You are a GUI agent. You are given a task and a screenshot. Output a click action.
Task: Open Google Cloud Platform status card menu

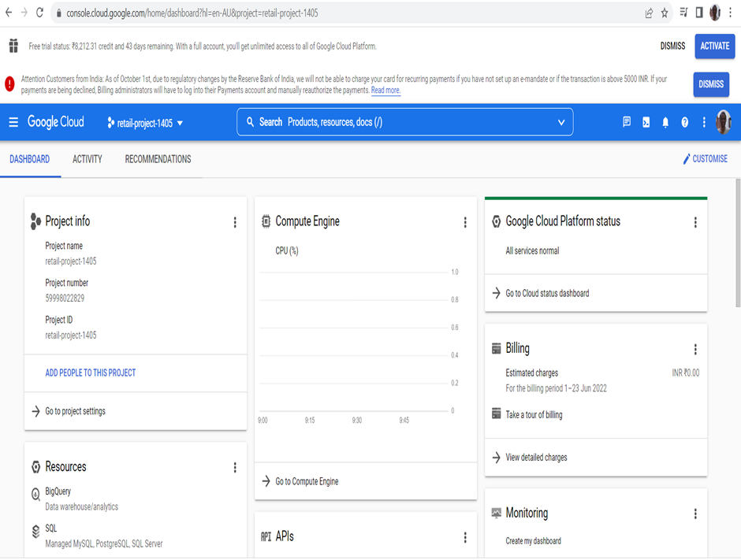[x=695, y=222]
